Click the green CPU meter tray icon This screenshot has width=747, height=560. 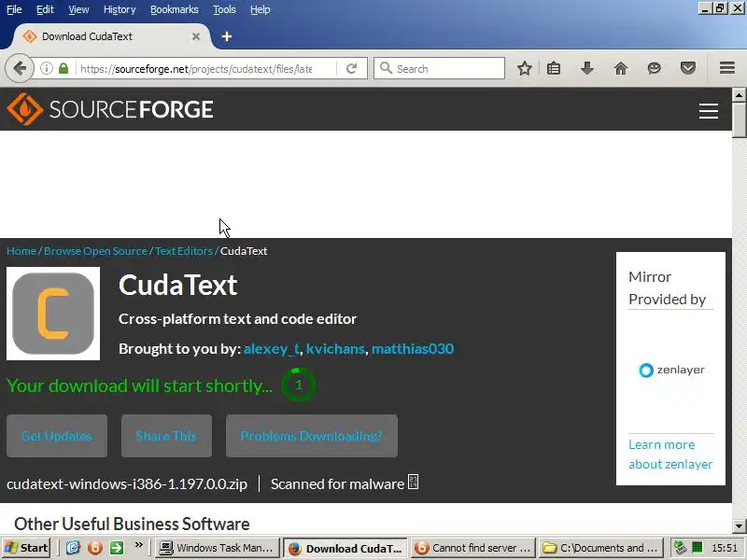(x=697, y=548)
